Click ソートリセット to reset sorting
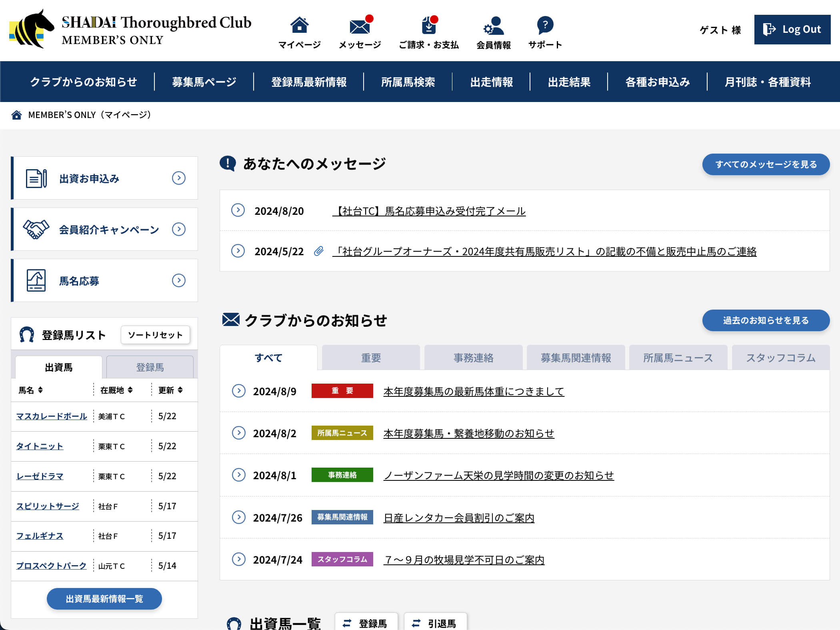 pos(155,335)
